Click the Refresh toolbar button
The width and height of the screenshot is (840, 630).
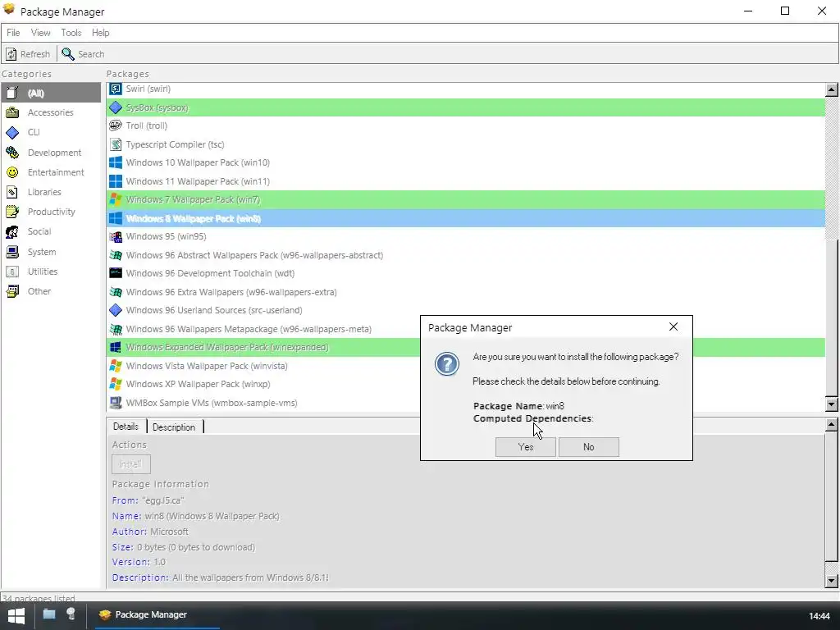[x=28, y=54]
